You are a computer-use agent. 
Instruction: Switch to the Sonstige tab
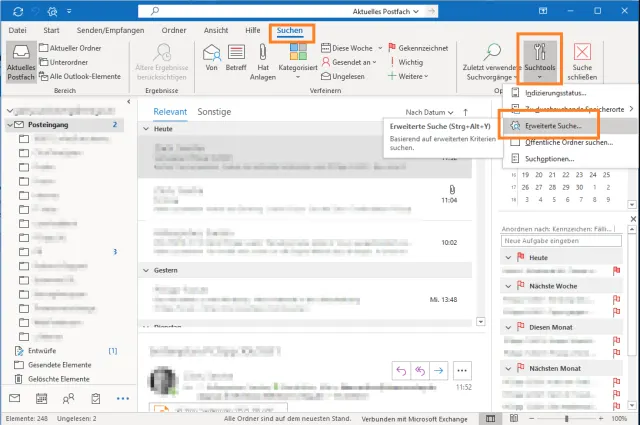coord(214,112)
